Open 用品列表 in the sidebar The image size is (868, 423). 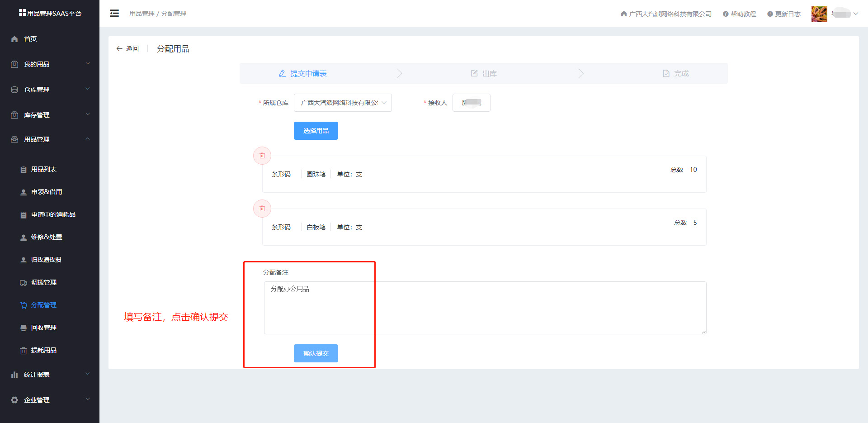pos(43,169)
